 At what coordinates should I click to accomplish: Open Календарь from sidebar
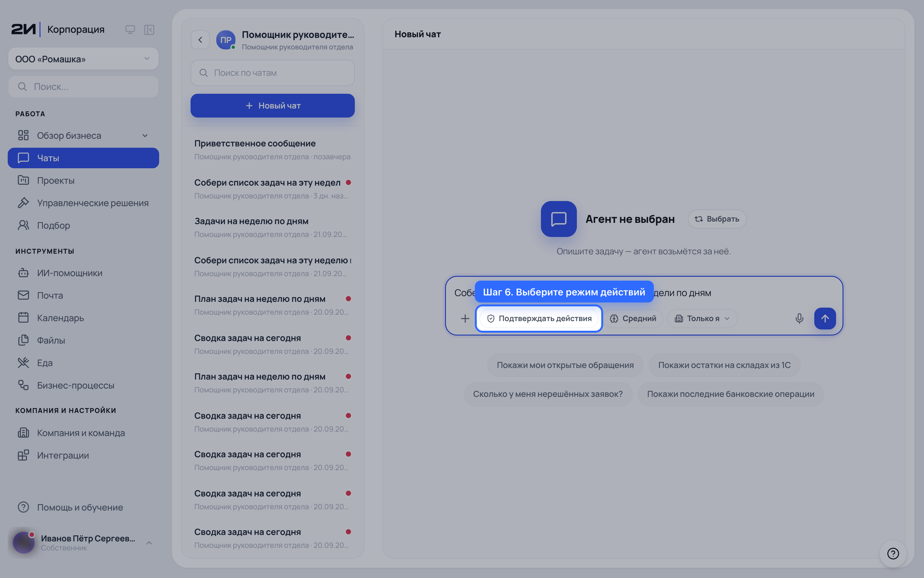(x=83, y=318)
